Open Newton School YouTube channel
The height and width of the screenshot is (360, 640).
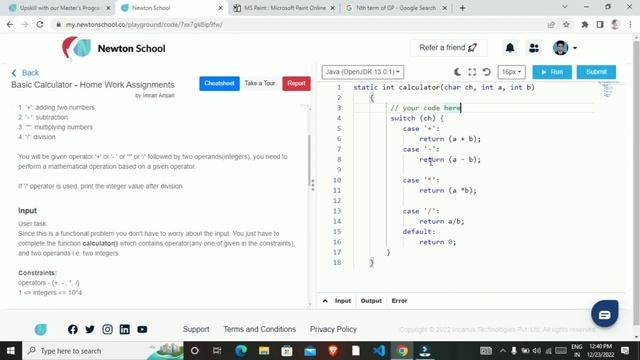[142, 329]
